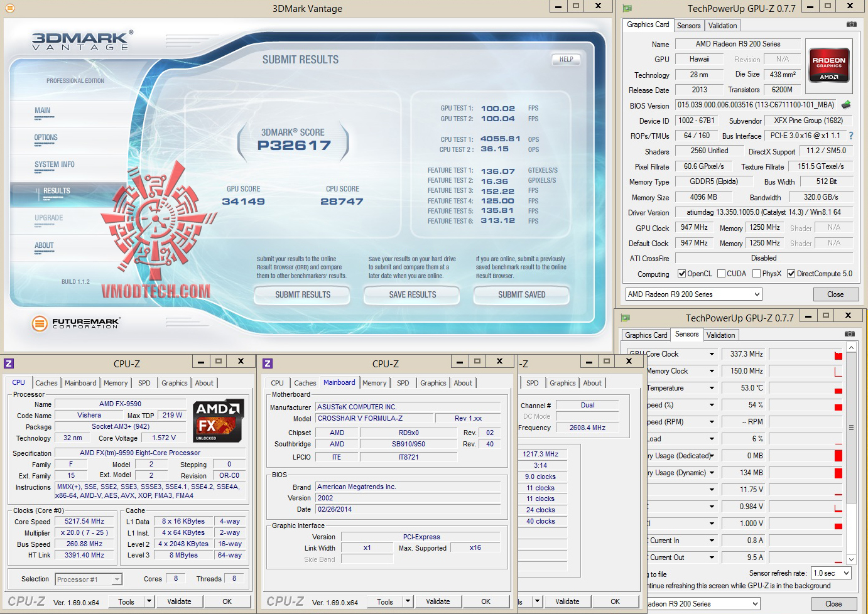Select the SPD tab in Mainboard CPU-Z window
868x614 pixels.
point(403,383)
